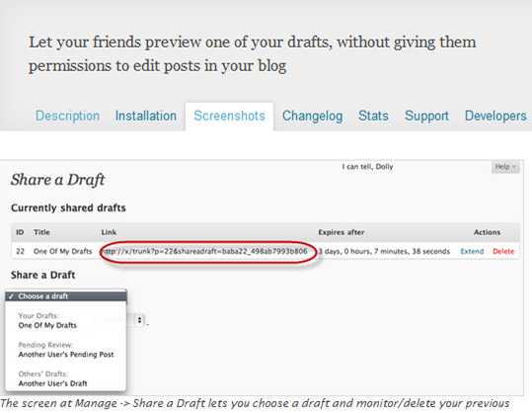Click the 'I can tell, Dolly' text
This screenshot has width=532, height=413.
(x=367, y=167)
